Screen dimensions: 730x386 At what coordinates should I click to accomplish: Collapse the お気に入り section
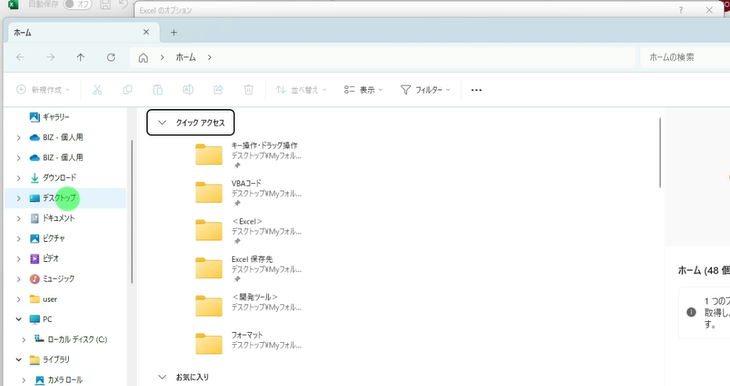click(x=162, y=377)
